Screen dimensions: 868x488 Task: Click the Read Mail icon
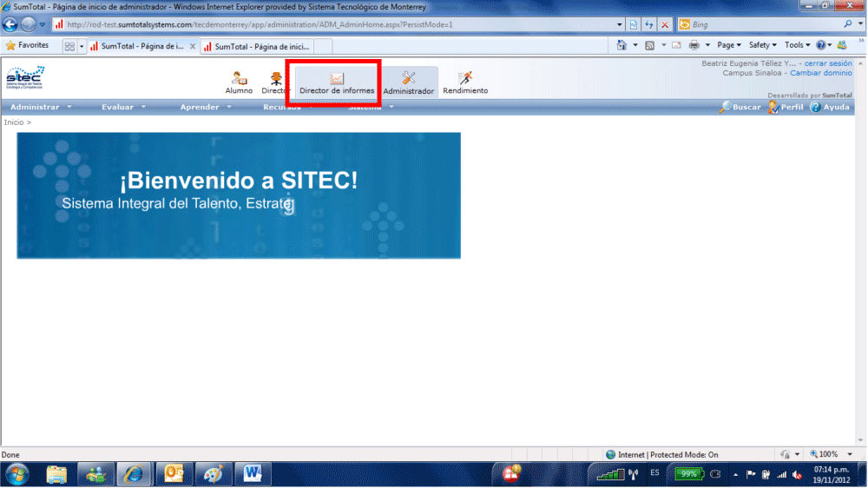[x=676, y=45]
